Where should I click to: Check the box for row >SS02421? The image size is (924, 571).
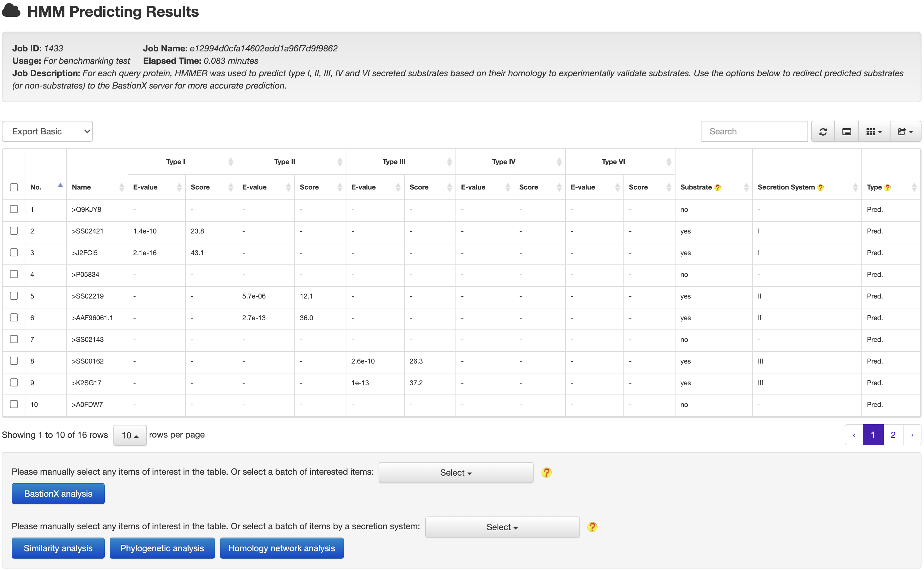click(x=14, y=231)
